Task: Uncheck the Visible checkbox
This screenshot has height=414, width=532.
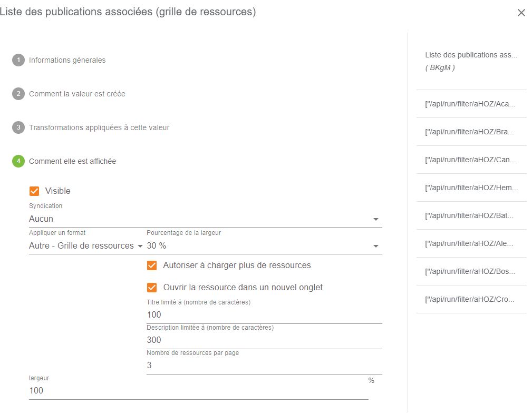Action: pos(34,191)
